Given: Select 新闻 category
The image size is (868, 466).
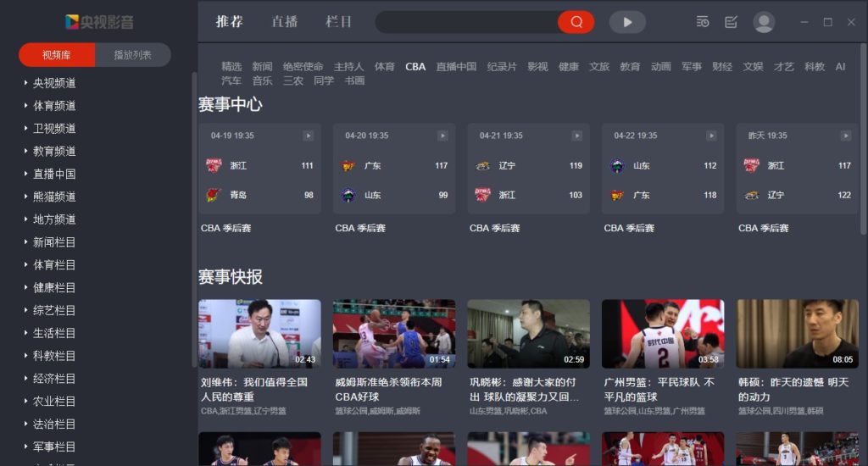Looking at the screenshot, I should coord(263,66).
